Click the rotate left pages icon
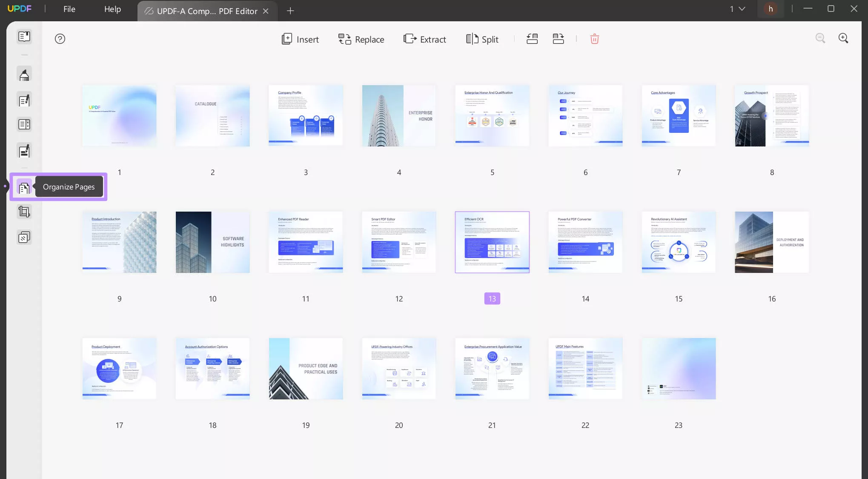This screenshot has height=479, width=868. click(531, 39)
